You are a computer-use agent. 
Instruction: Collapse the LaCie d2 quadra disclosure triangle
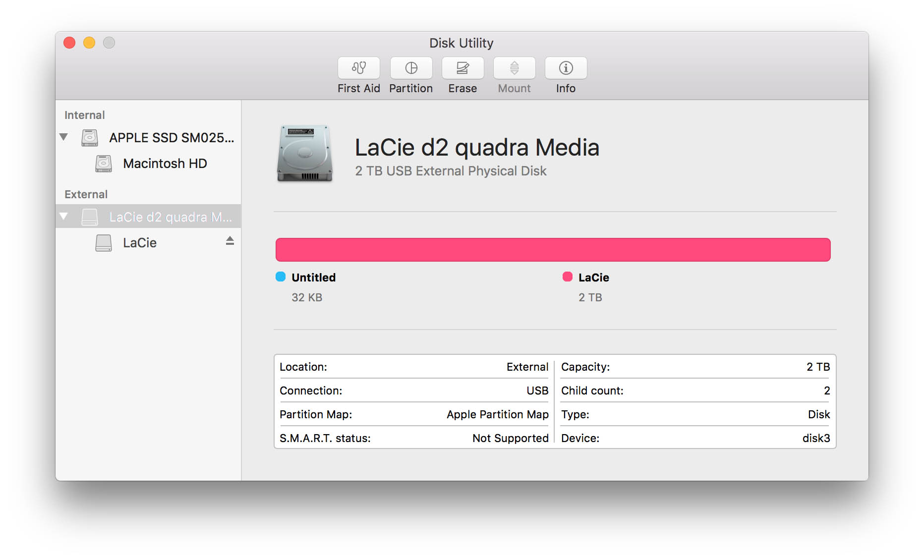tap(63, 216)
